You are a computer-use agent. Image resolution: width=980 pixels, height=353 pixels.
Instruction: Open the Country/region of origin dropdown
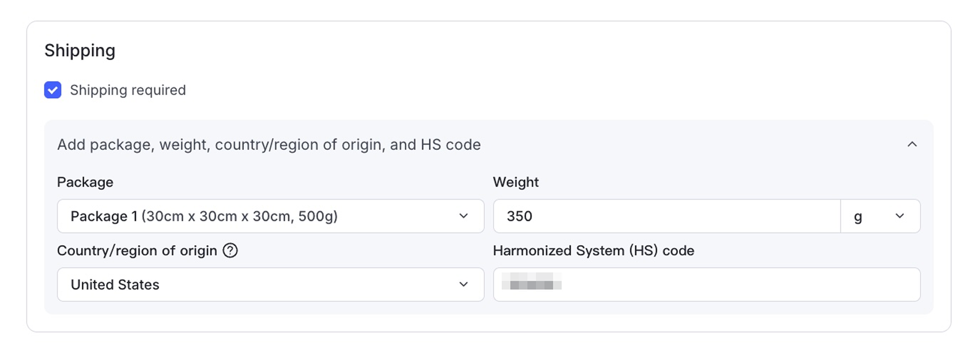coord(270,284)
